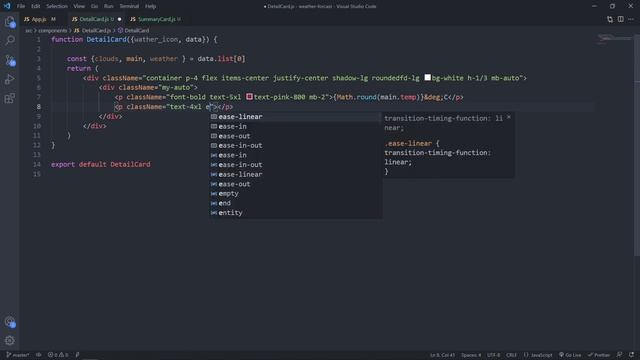Image resolution: width=640 pixels, height=360 pixels.
Task: Click the master branch indicator
Action: coord(18,355)
